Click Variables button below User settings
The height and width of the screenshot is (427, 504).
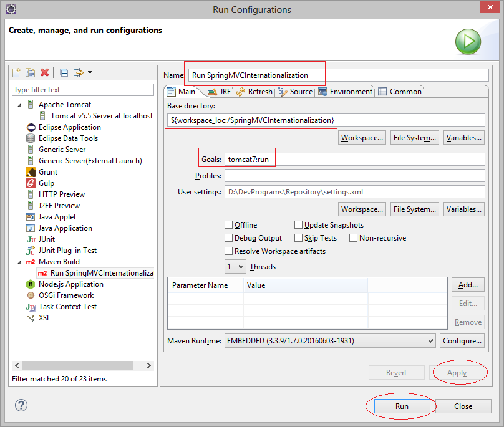464,209
